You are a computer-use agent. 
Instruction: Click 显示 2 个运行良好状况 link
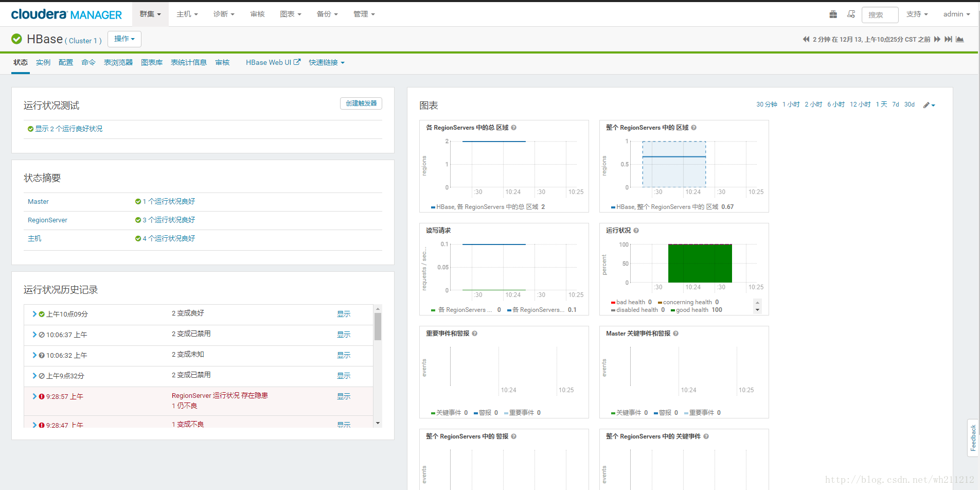pyautogui.click(x=68, y=129)
